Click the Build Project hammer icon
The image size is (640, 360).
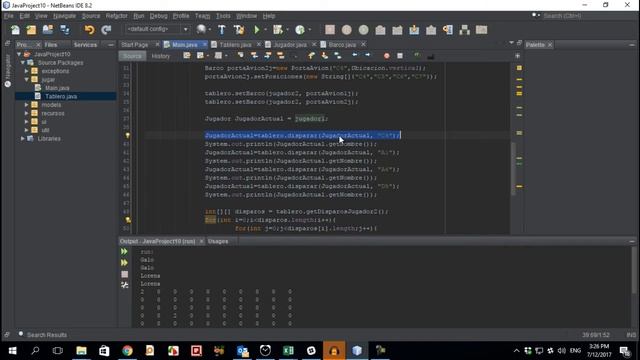click(x=222, y=30)
